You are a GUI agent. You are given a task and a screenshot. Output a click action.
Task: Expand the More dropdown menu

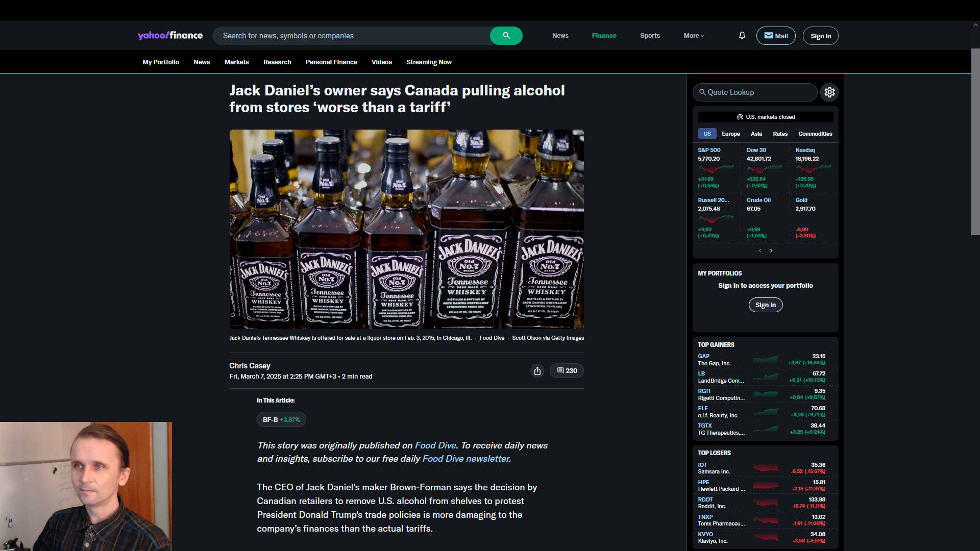[694, 36]
